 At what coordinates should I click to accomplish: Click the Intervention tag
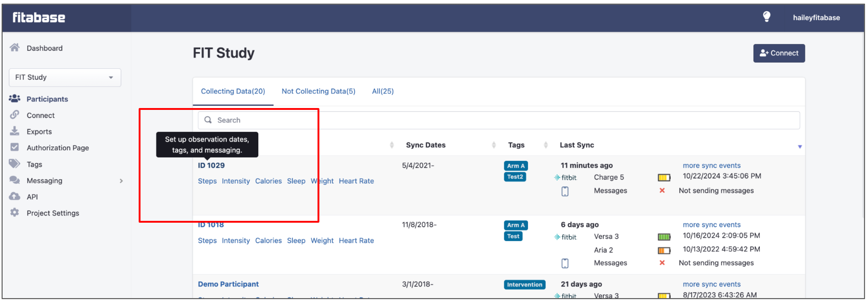tap(525, 285)
